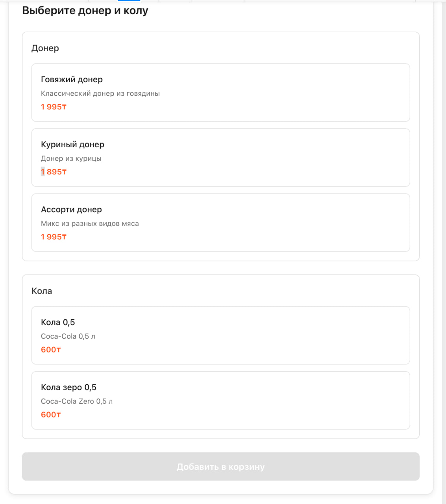Click the Говяжий донер price 1 995₸
The width and height of the screenshot is (446, 504).
click(54, 107)
